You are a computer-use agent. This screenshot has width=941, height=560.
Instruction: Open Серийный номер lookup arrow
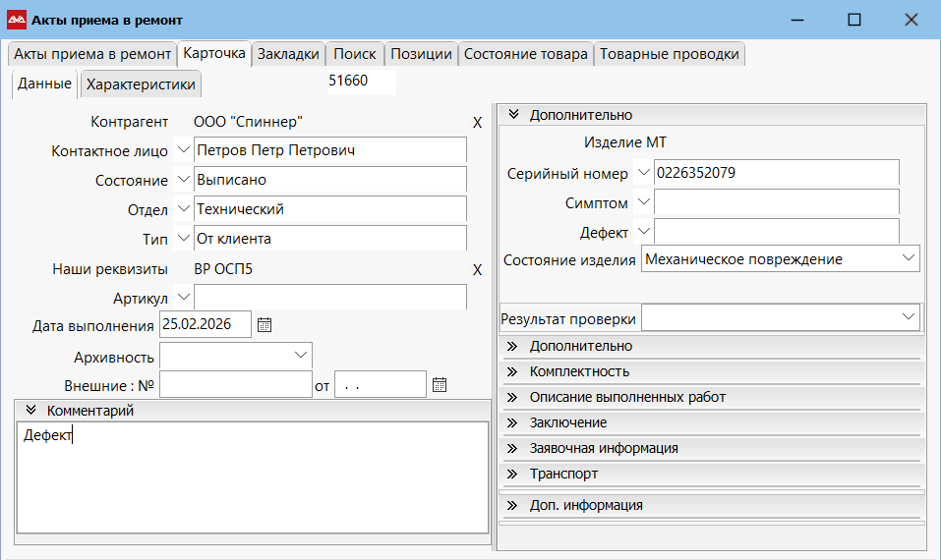(643, 173)
